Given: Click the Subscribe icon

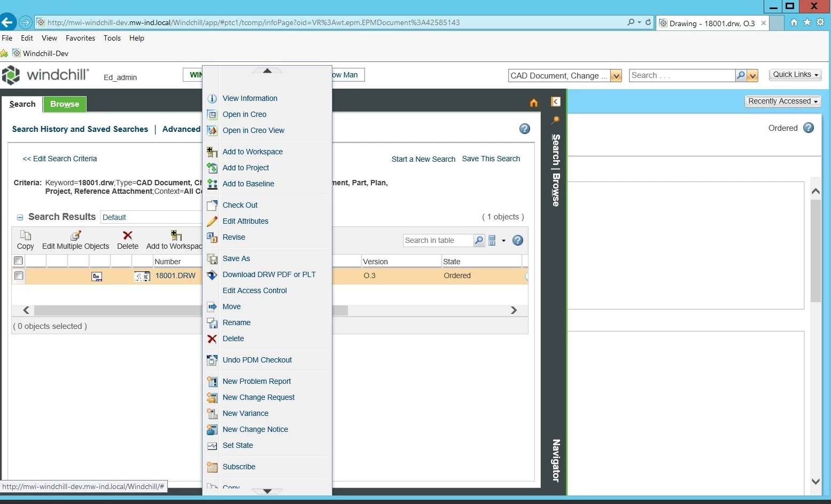Looking at the screenshot, I should point(212,467).
